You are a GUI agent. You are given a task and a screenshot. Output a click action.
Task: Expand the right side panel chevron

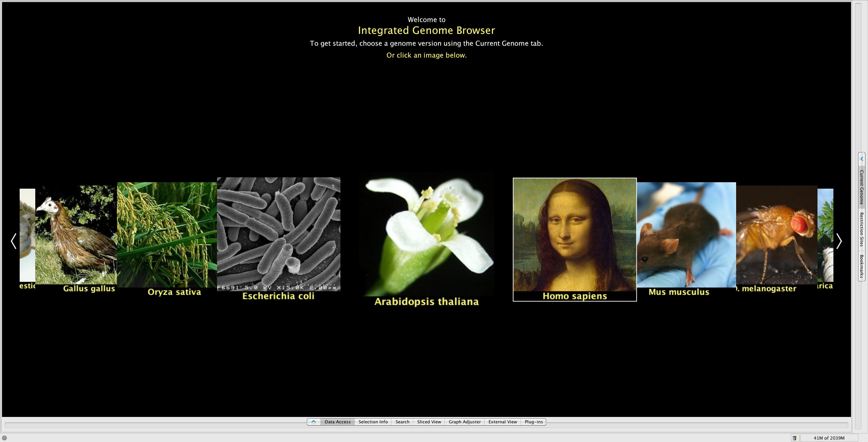pyautogui.click(x=862, y=159)
